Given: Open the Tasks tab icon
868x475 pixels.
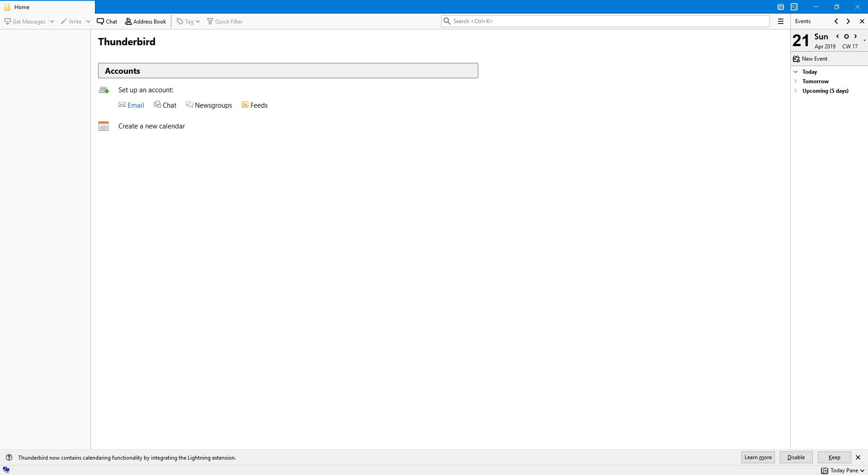Looking at the screenshot, I should click(794, 7).
